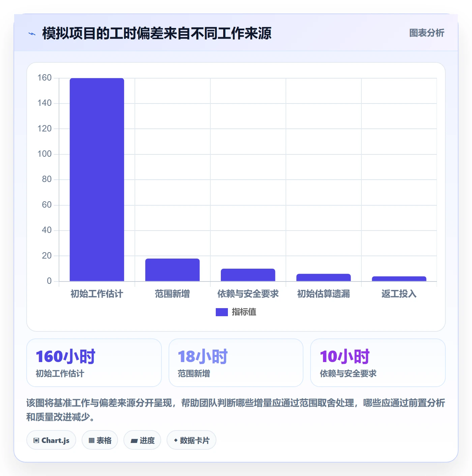Viewport: 472px width, 476px height.
Task: Click the 表格 tag chip
Action: [100, 440]
